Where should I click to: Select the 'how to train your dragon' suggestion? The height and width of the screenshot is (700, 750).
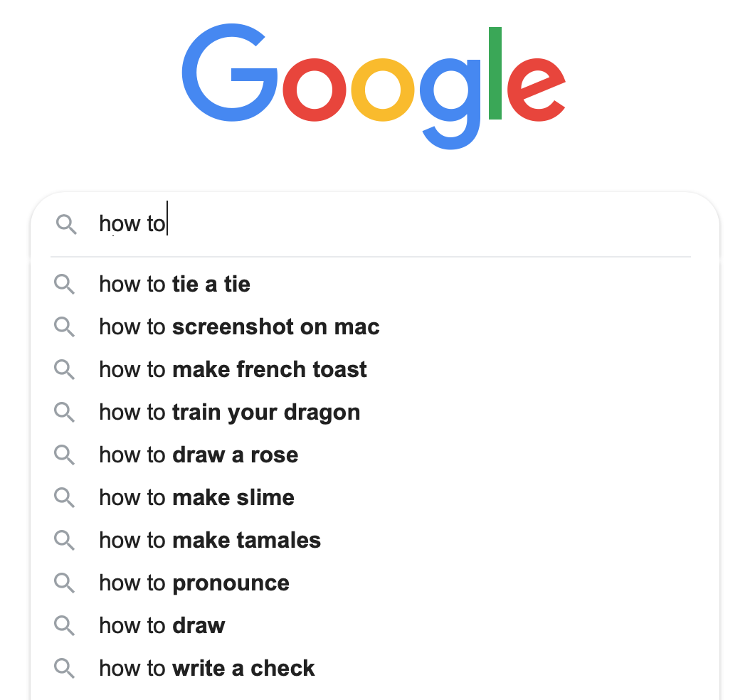(x=230, y=413)
